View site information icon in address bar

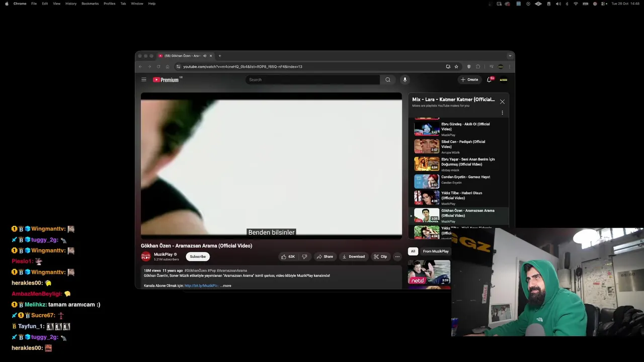178,66
